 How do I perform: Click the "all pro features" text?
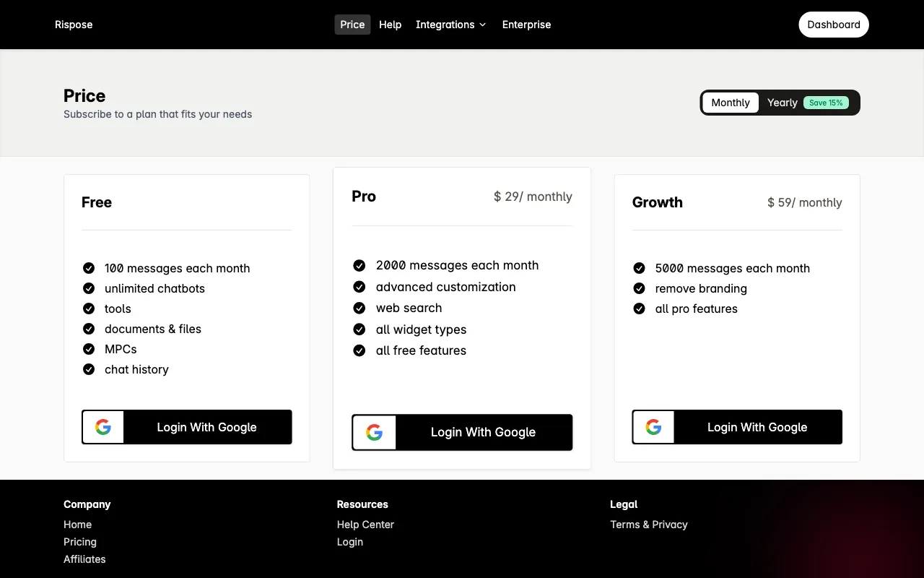click(697, 309)
